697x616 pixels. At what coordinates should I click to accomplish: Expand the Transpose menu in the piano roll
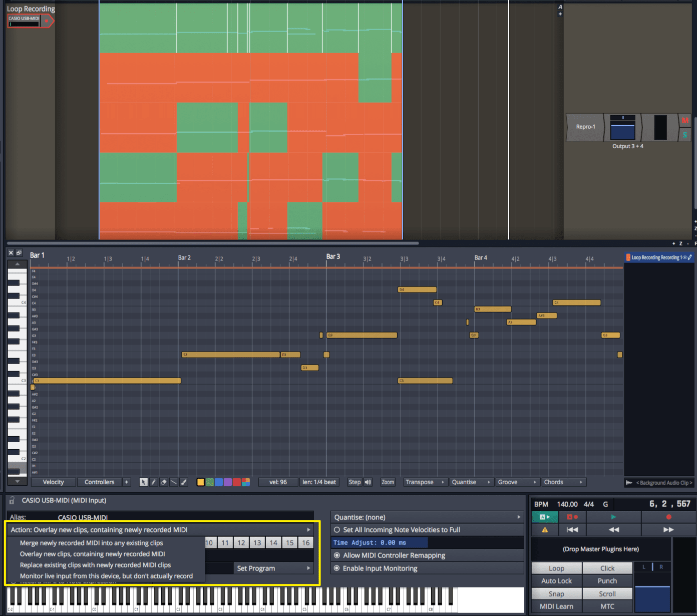[425, 482]
